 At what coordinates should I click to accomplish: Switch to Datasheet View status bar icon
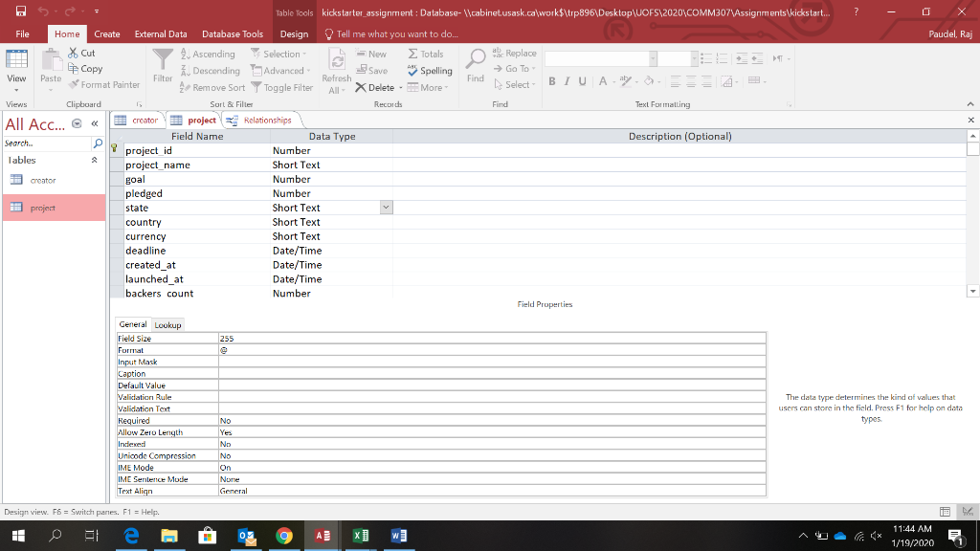point(945,512)
